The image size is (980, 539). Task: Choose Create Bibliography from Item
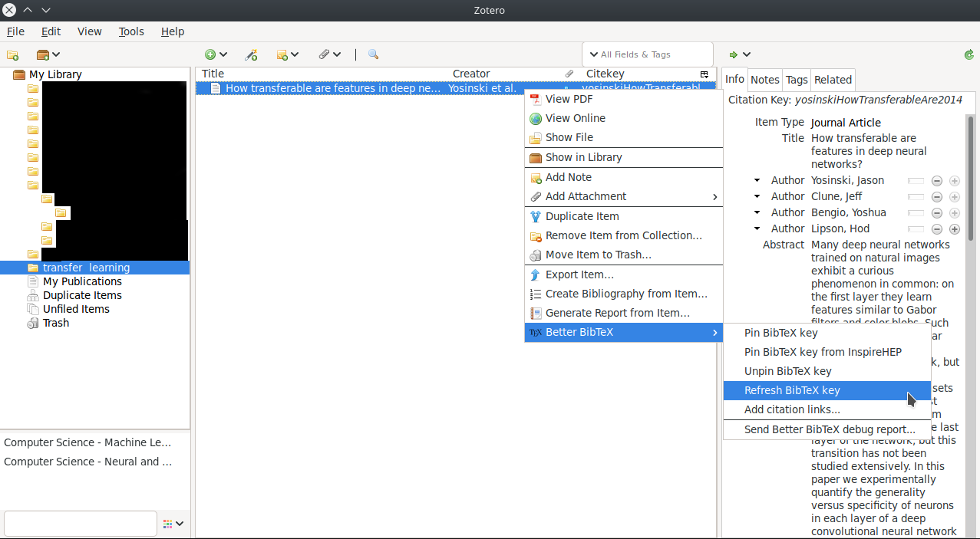point(624,294)
